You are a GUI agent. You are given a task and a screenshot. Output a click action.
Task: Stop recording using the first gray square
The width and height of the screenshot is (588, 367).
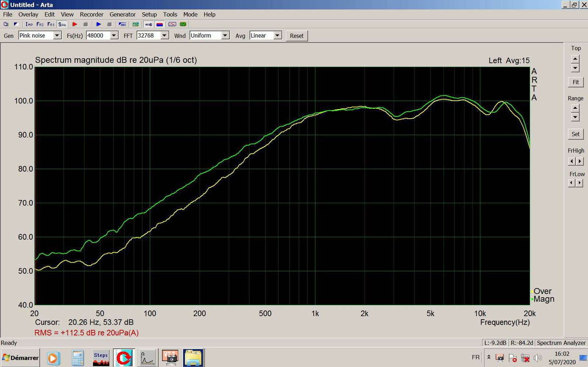[86, 24]
